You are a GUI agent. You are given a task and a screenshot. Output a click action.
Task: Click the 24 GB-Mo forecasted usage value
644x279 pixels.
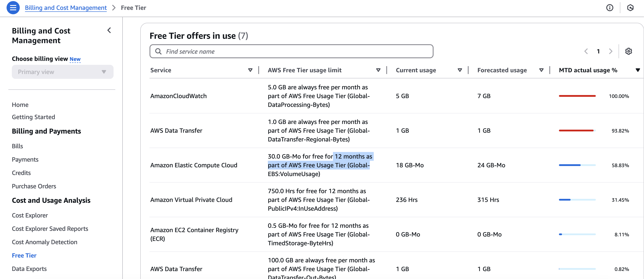[491, 165]
